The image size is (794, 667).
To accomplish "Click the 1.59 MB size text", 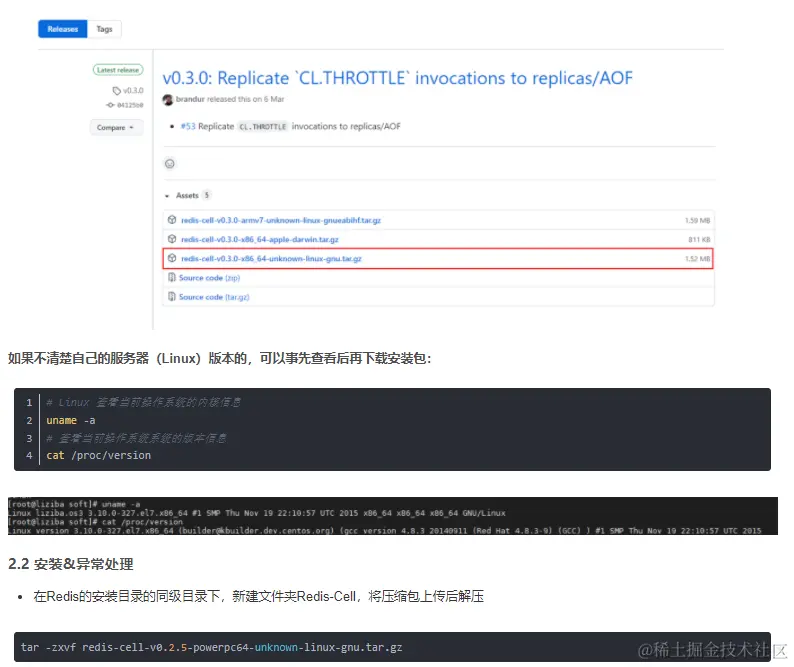I will click(x=697, y=220).
